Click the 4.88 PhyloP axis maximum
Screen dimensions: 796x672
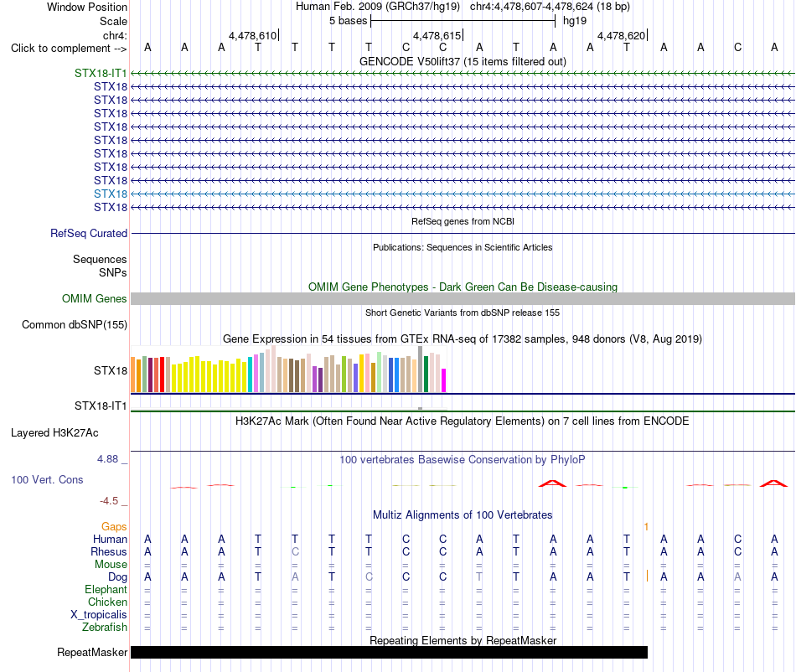click(x=107, y=459)
